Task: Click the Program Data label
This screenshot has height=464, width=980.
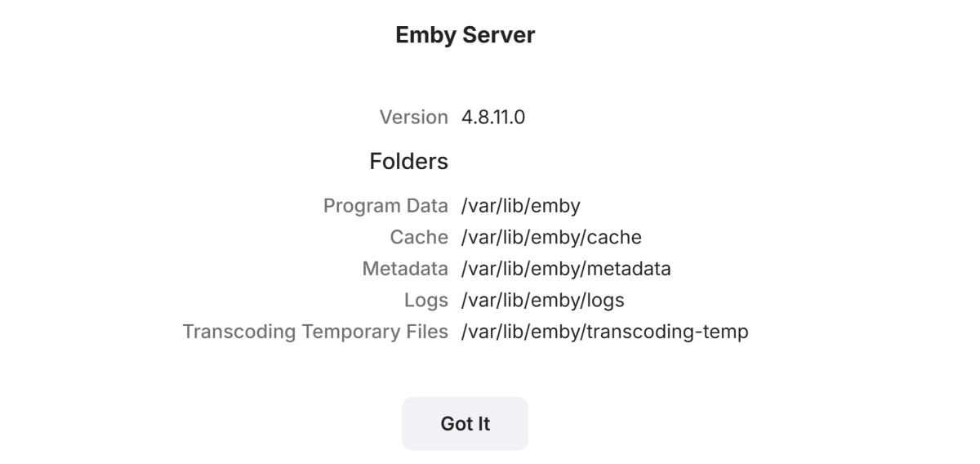Action: (x=385, y=206)
